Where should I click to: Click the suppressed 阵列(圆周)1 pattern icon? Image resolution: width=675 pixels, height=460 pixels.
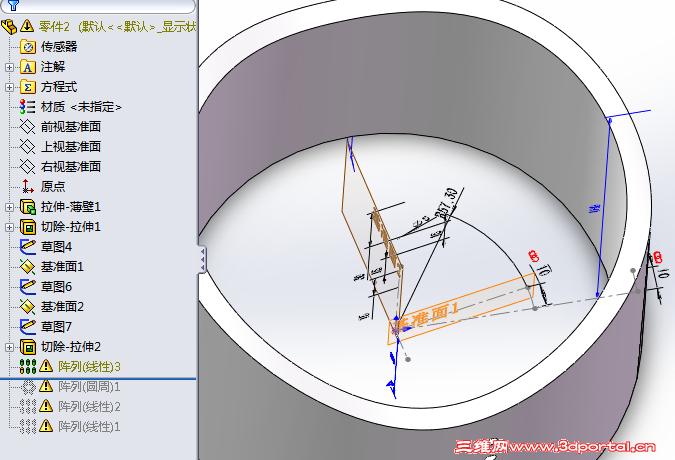(x=28, y=387)
